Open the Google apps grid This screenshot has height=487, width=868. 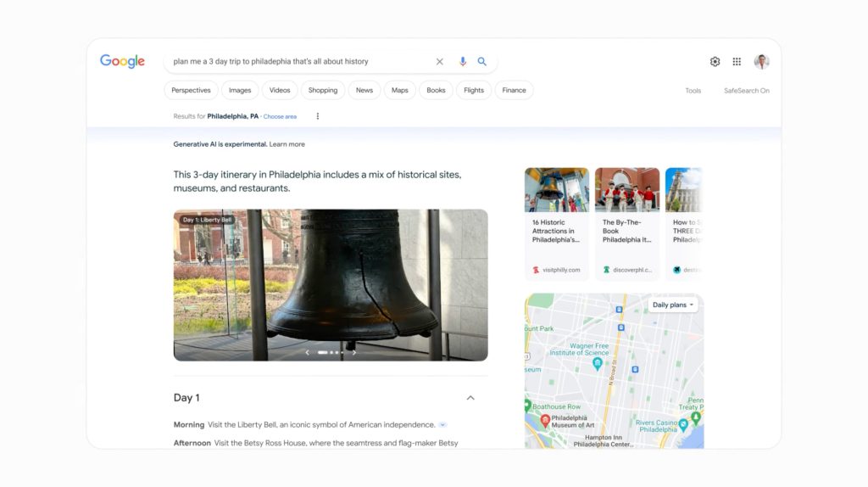coord(737,62)
